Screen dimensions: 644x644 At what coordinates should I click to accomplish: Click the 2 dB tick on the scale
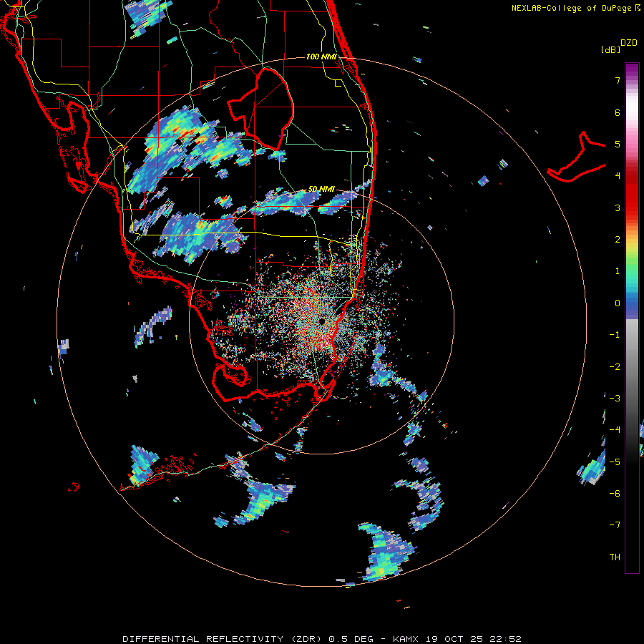point(618,240)
